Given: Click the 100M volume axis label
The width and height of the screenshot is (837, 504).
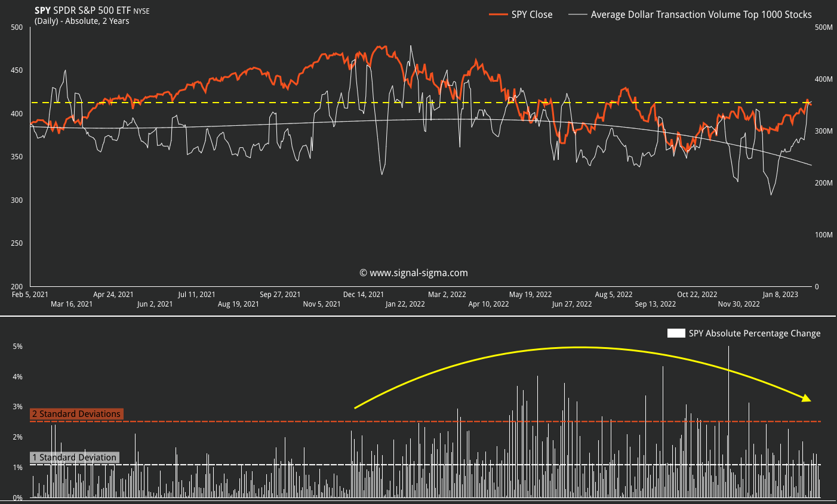Looking at the screenshot, I should pyautogui.click(x=824, y=235).
